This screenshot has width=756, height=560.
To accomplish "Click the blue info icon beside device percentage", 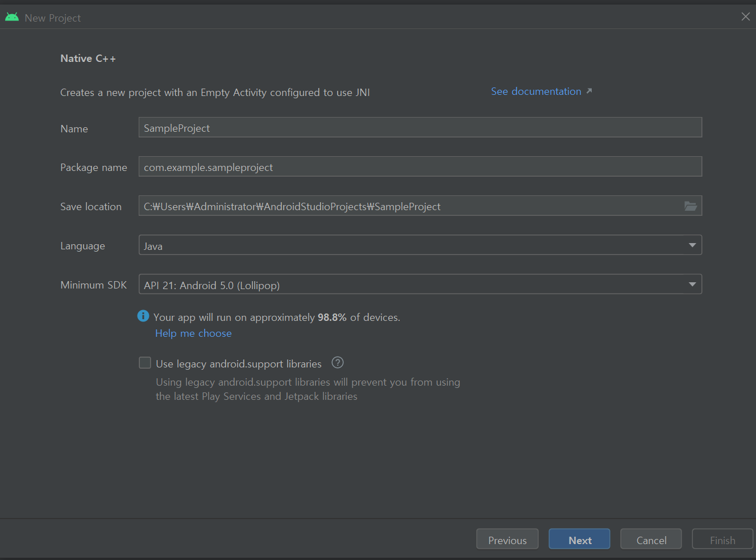I will tap(143, 316).
